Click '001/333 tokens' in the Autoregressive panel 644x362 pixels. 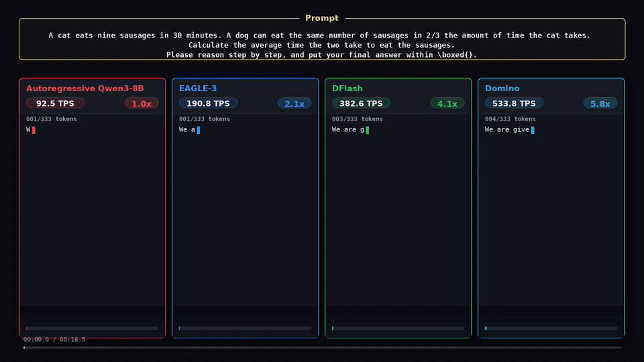click(52, 119)
